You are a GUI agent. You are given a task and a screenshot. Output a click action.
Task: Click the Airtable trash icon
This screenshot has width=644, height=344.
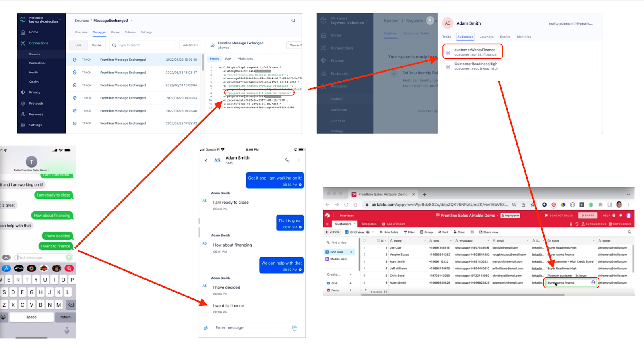tap(571, 224)
